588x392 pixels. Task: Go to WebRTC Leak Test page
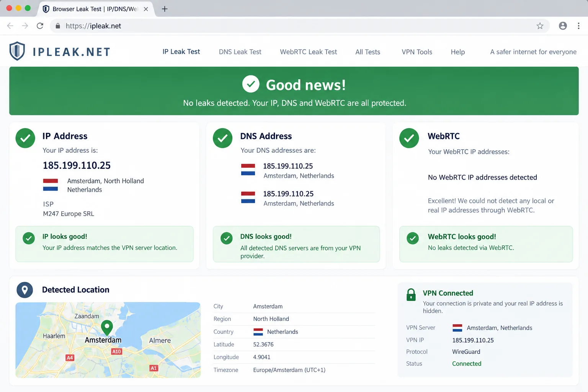[309, 52]
